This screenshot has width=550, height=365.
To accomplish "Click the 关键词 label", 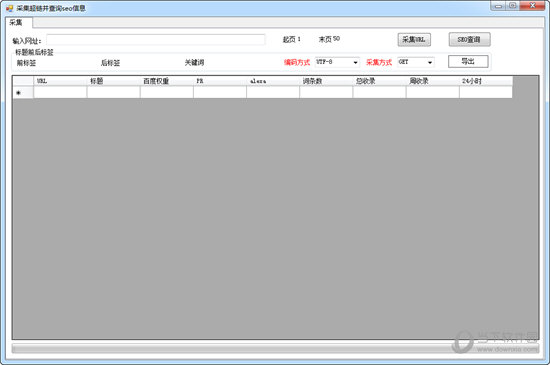I will coord(194,63).
